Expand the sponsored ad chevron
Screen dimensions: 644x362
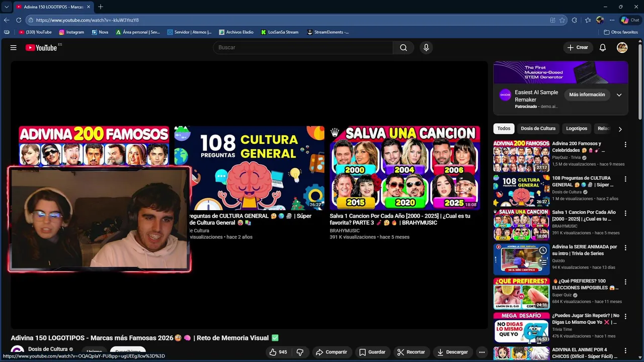(619, 95)
